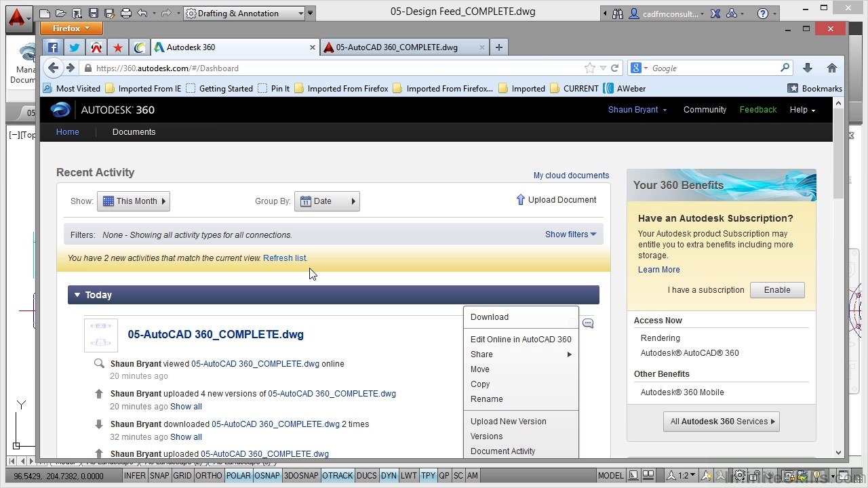Open the Help dropdown in Autodesk 360
The image size is (868, 488).
802,110
